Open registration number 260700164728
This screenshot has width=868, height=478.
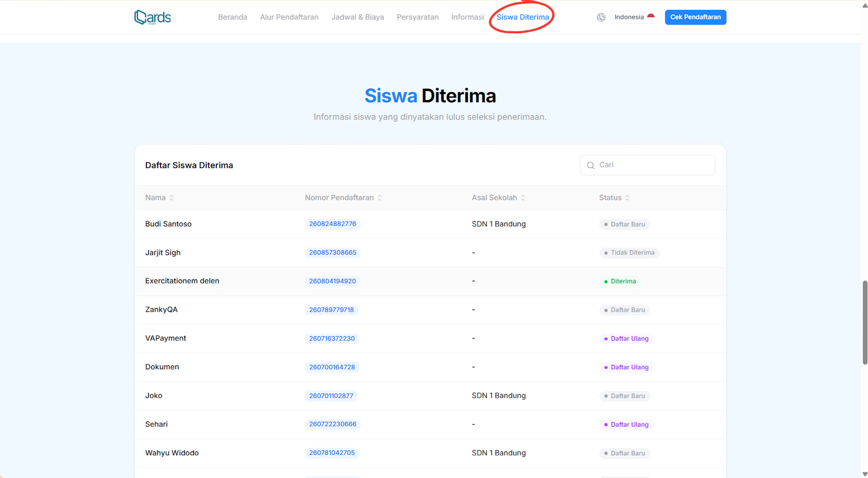coord(332,367)
